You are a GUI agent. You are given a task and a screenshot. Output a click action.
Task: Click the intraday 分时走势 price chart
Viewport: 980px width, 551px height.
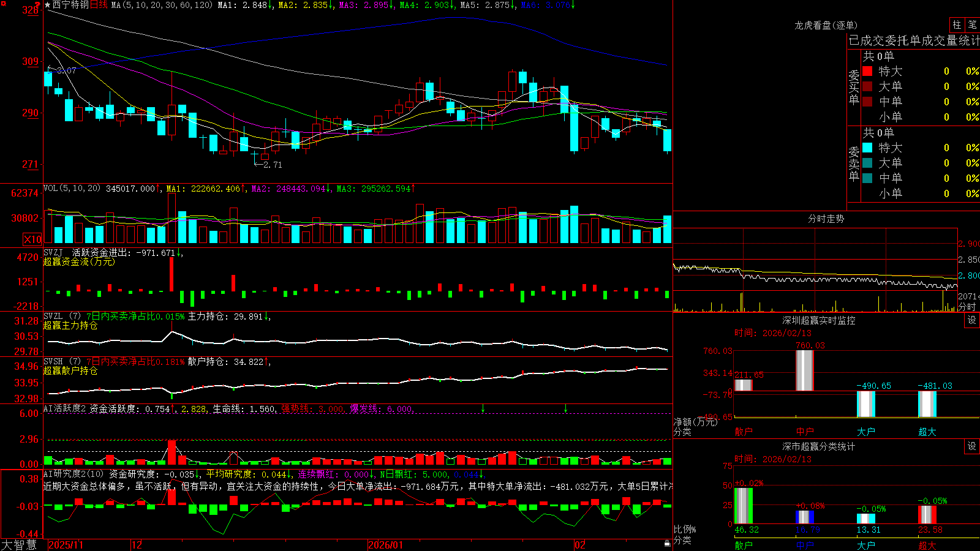click(815, 260)
